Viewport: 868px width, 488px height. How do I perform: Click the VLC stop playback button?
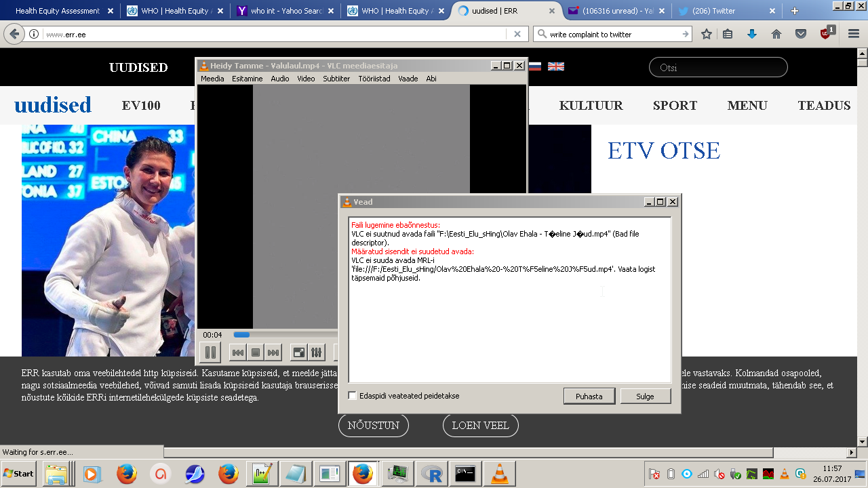[x=256, y=352]
